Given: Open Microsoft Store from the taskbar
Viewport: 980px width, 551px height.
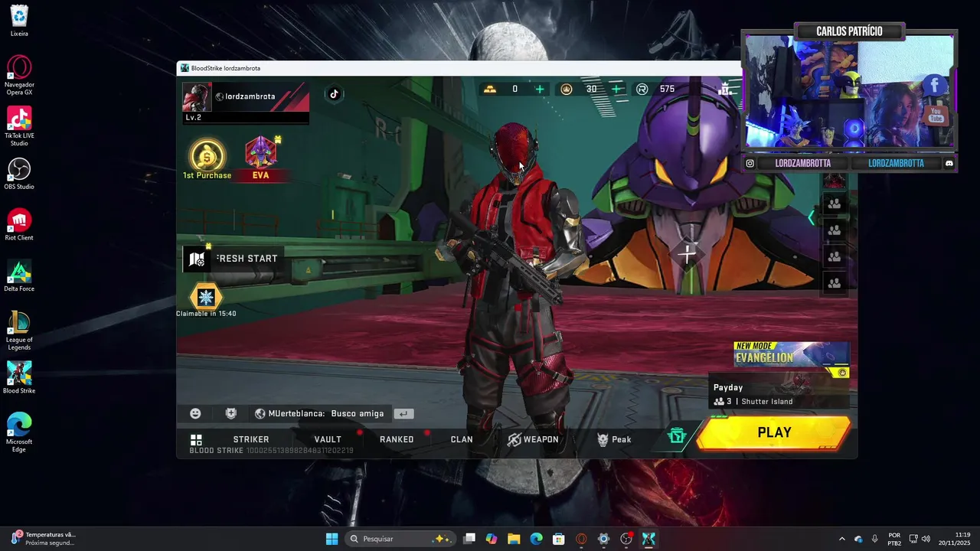Looking at the screenshot, I should 559,539.
